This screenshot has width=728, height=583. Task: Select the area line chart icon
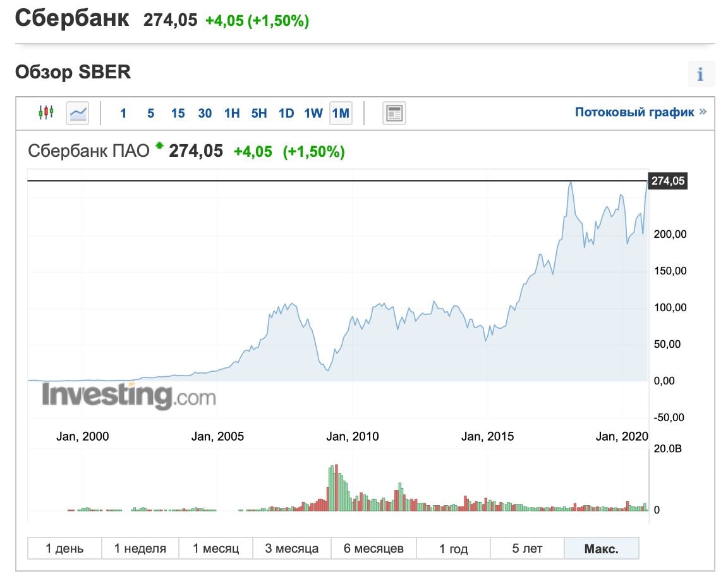(78, 113)
